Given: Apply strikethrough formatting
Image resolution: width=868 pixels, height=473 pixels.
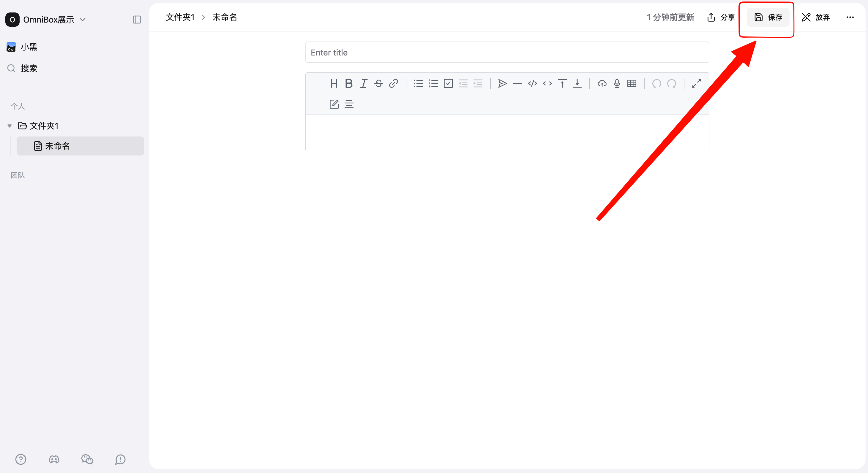Looking at the screenshot, I should point(378,83).
